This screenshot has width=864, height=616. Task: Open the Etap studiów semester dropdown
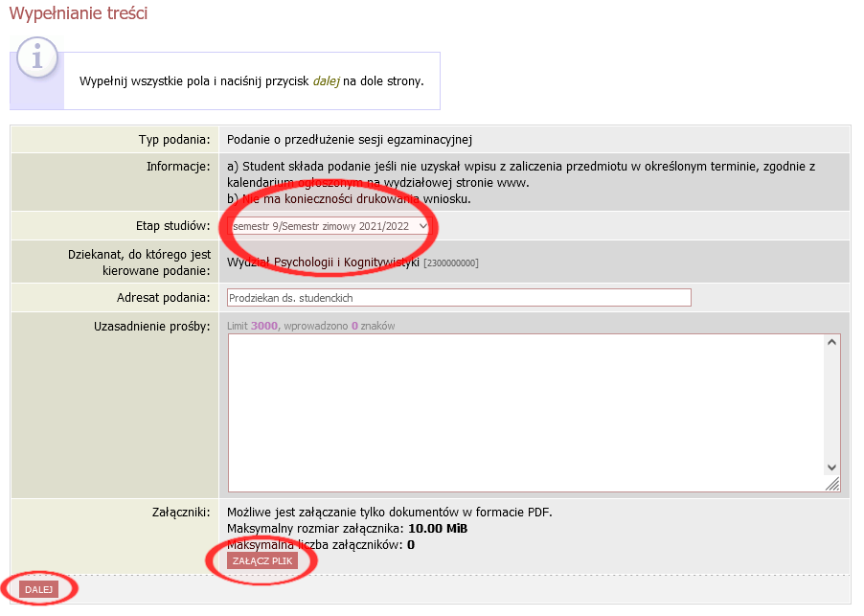point(329,225)
